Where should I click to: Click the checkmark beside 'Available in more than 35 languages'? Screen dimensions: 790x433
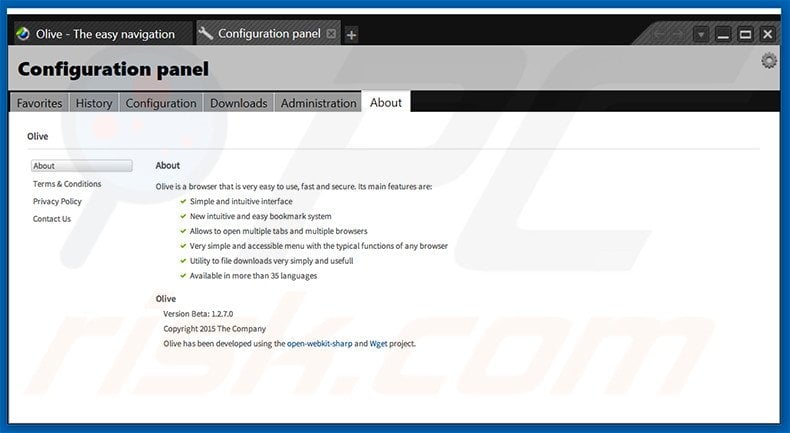pyautogui.click(x=183, y=276)
